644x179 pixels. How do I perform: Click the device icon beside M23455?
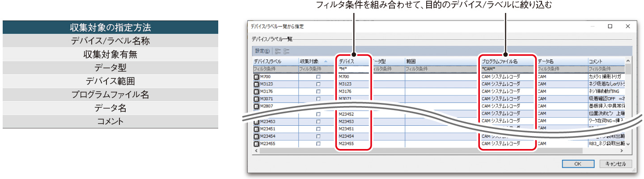257,144
